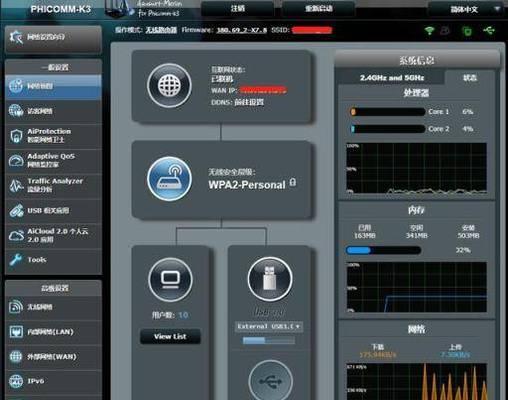The width and height of the screenshot is (508, 400).
Task: Open the internet status globe icon
Action: (x=170, y=86)
